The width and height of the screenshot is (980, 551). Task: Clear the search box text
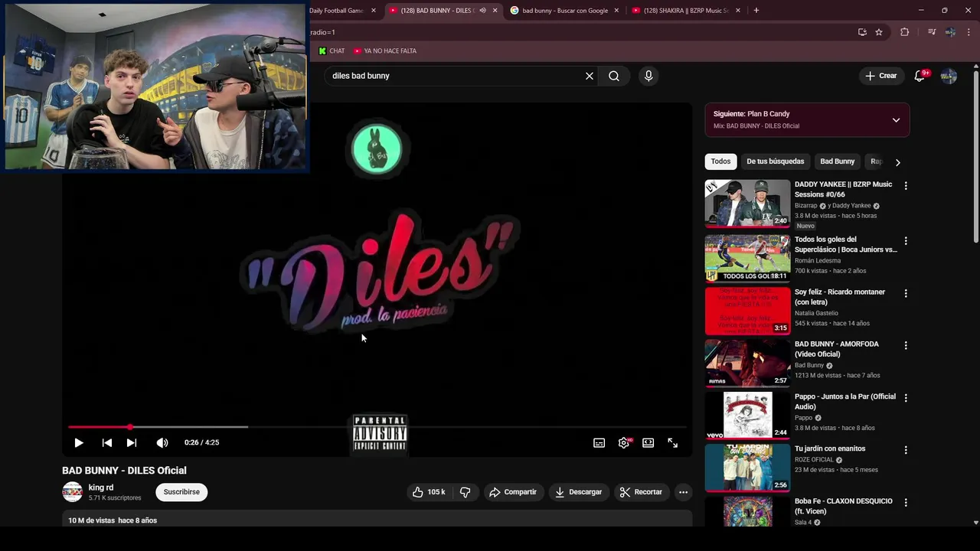590,76
